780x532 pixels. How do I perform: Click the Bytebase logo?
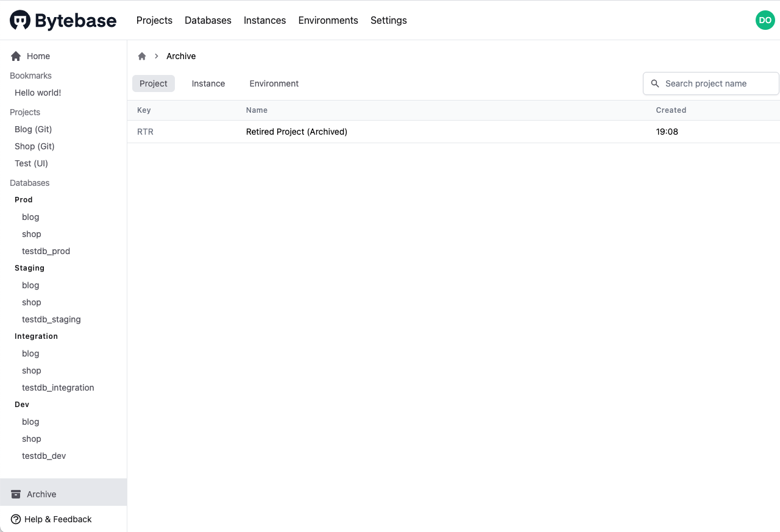(x=63, y=20)
